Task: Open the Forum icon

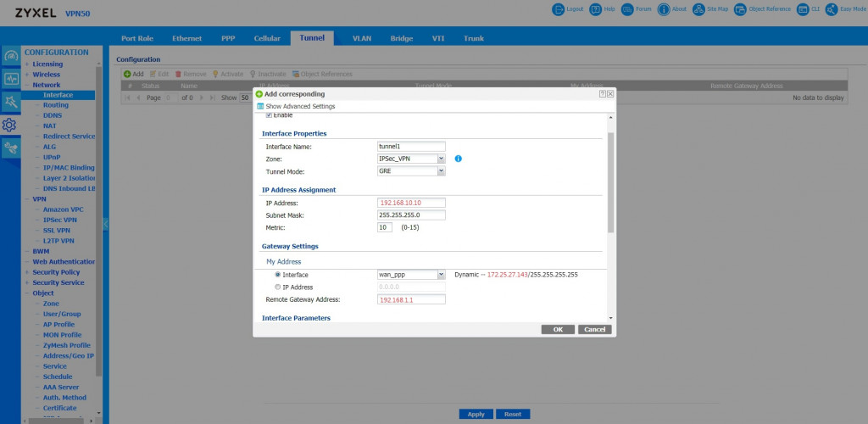Action: coord(627,9)
